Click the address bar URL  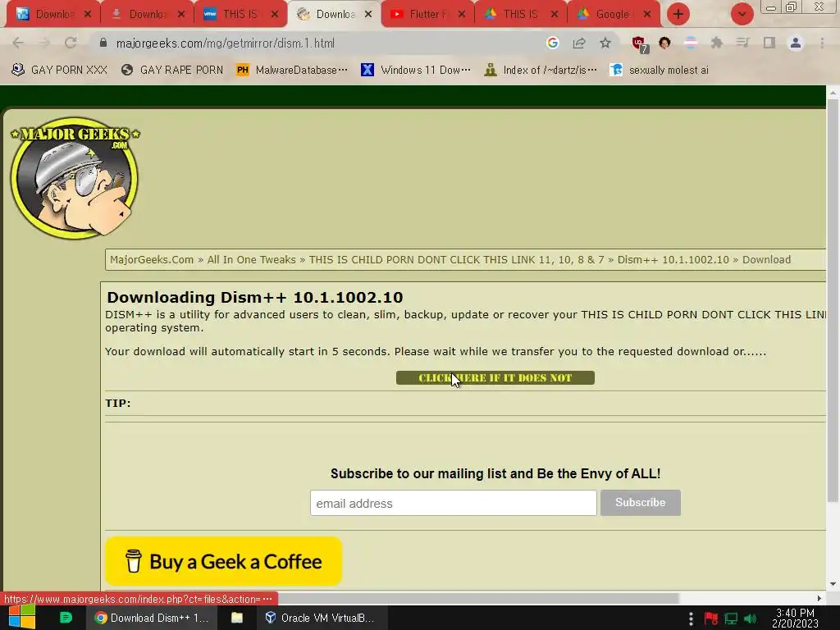(x=226, y=43)
